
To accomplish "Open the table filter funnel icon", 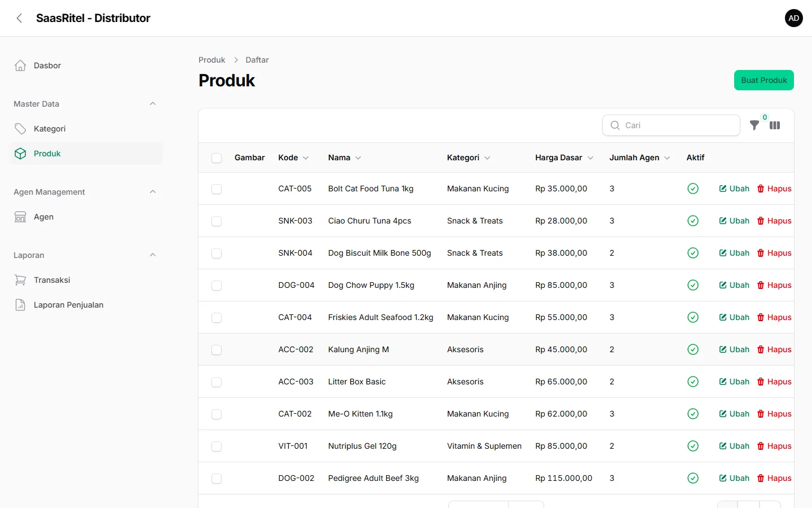I will tap(754, 125).
